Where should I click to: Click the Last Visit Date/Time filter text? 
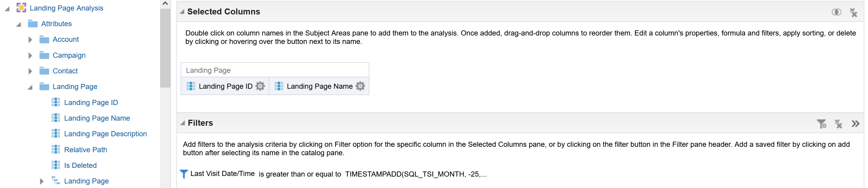223,174
